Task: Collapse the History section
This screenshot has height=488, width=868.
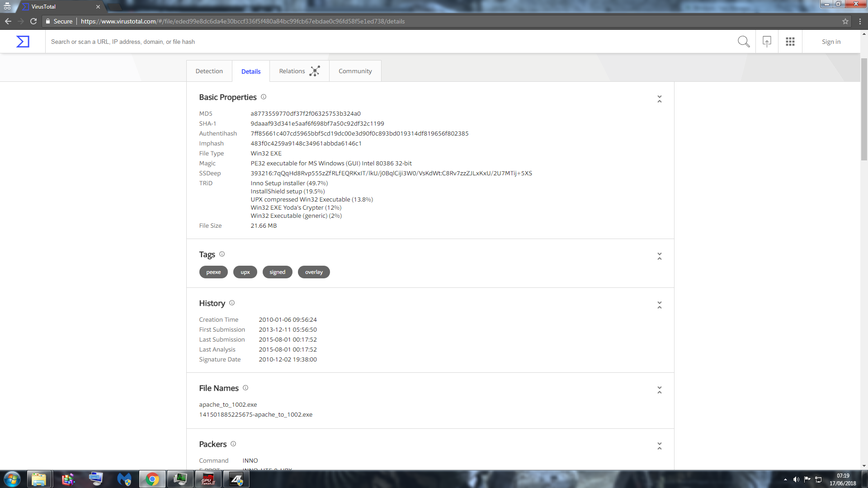Action: [x=660, y=305]
